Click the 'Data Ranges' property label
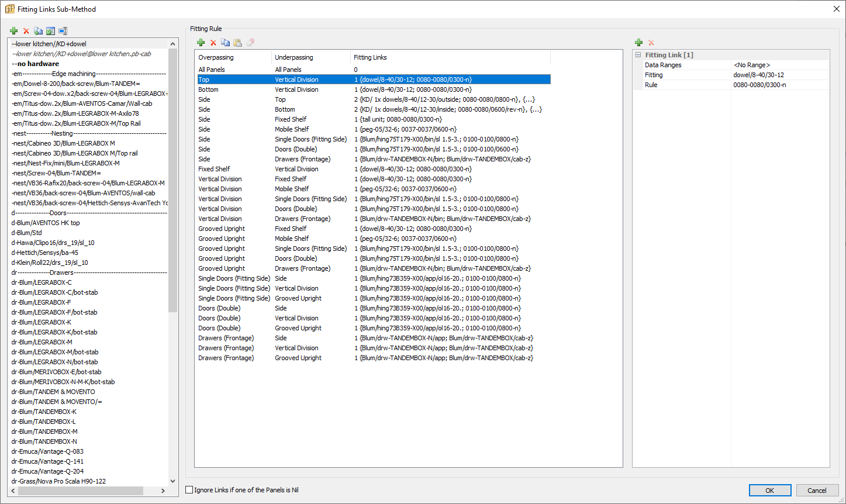 tap(663, 65)
